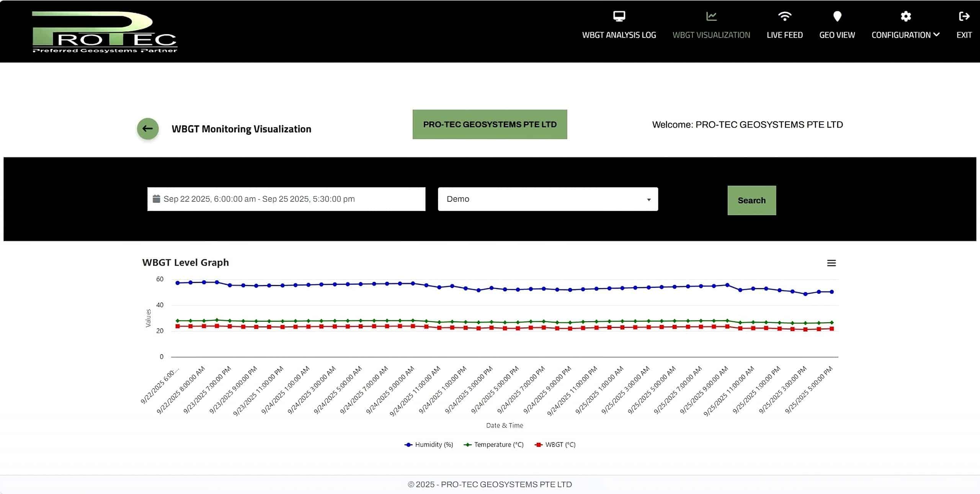This screenshot has width=980, height=494.
Task: Open the Demo device dropdown
Action: click(547, 199)
